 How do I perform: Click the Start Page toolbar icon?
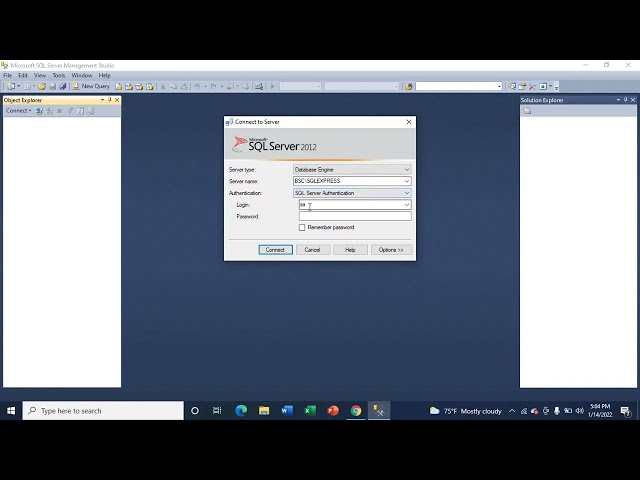543,87
